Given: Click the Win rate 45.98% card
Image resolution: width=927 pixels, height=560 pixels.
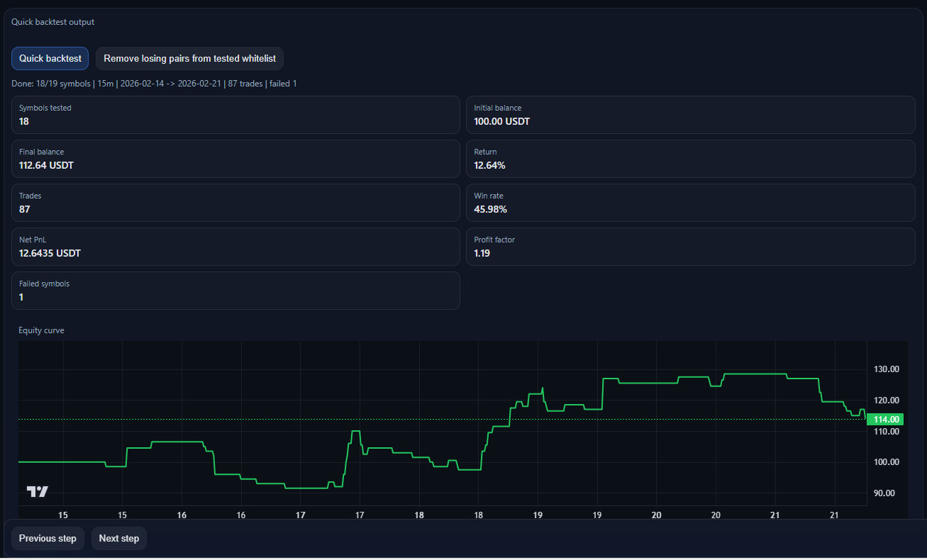Looking at the screenshot, I should coord(690,203).
